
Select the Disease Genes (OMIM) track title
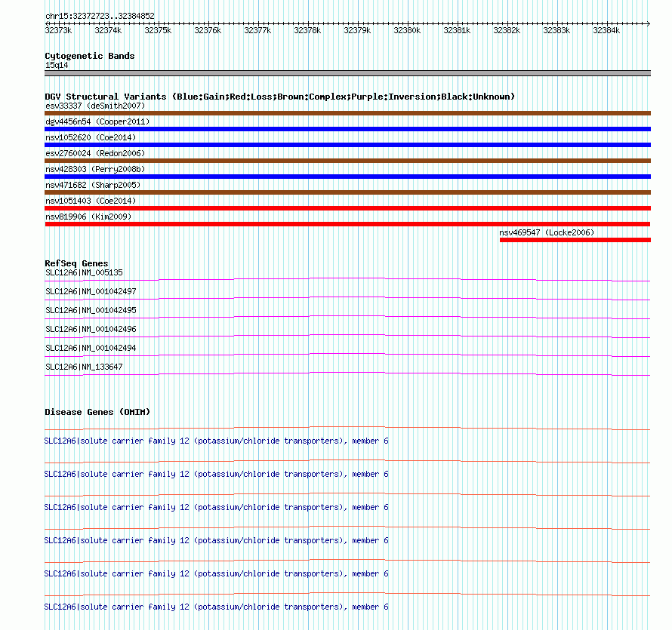pos(97,412)
